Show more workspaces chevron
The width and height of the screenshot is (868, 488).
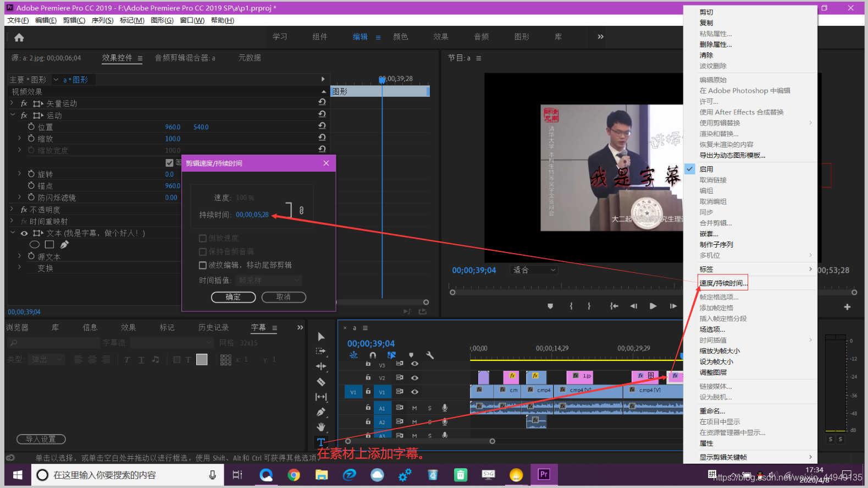coord(600,37)
